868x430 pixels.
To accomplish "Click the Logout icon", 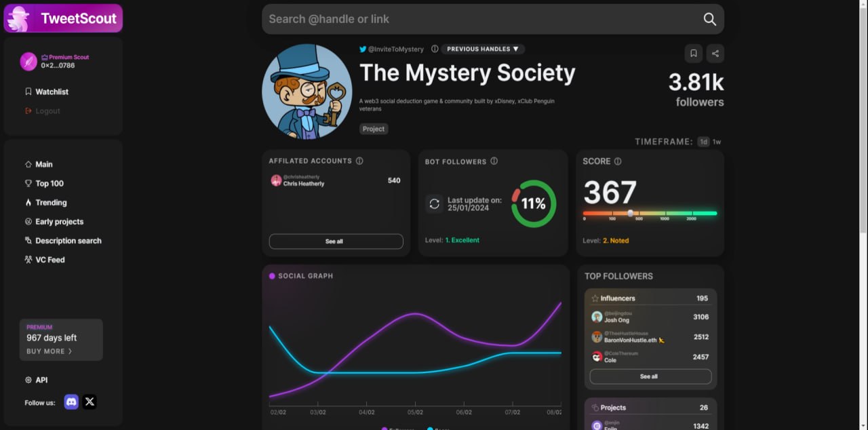I will (x=28, y=111).
